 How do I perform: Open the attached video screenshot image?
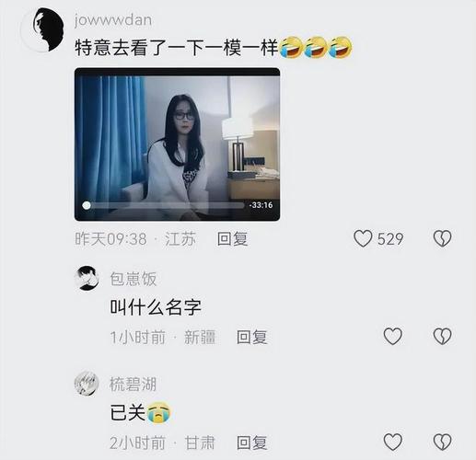click(177, 144)
